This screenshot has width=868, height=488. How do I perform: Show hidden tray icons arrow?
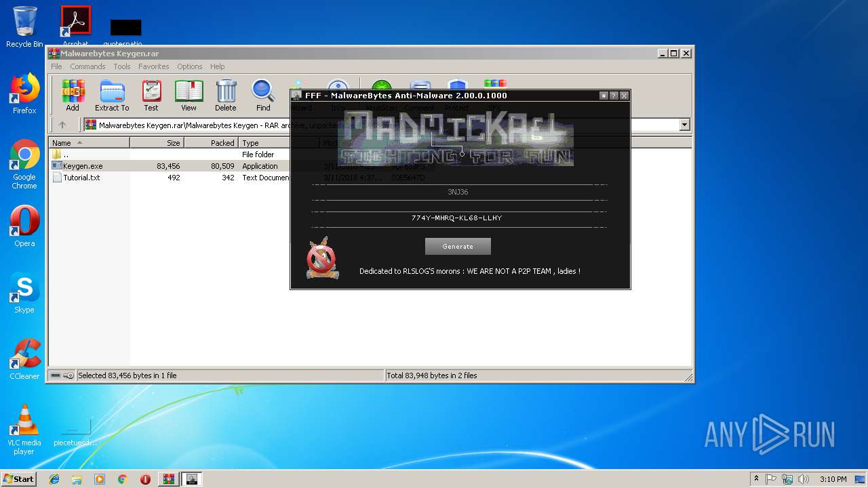point(756,479)
